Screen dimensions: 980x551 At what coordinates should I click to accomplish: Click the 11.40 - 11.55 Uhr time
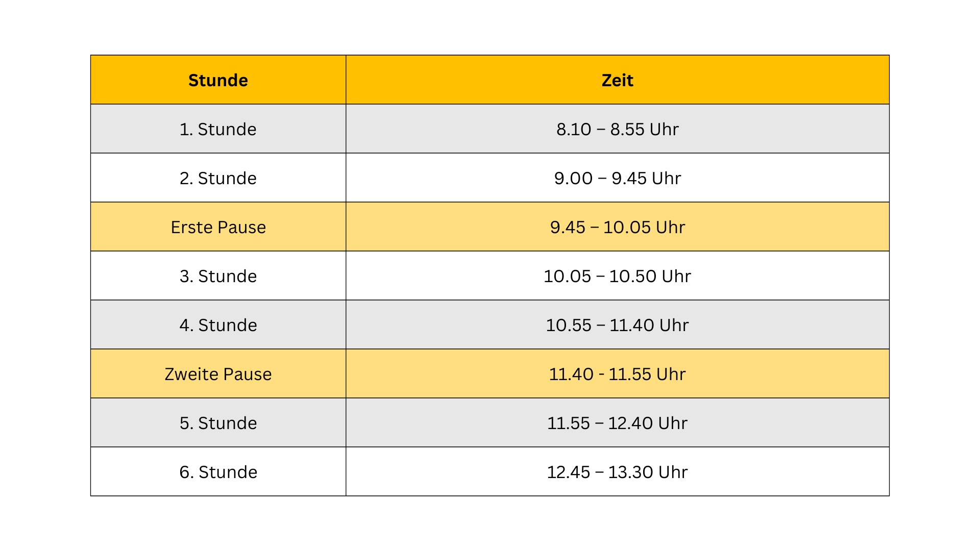point(618,374)
